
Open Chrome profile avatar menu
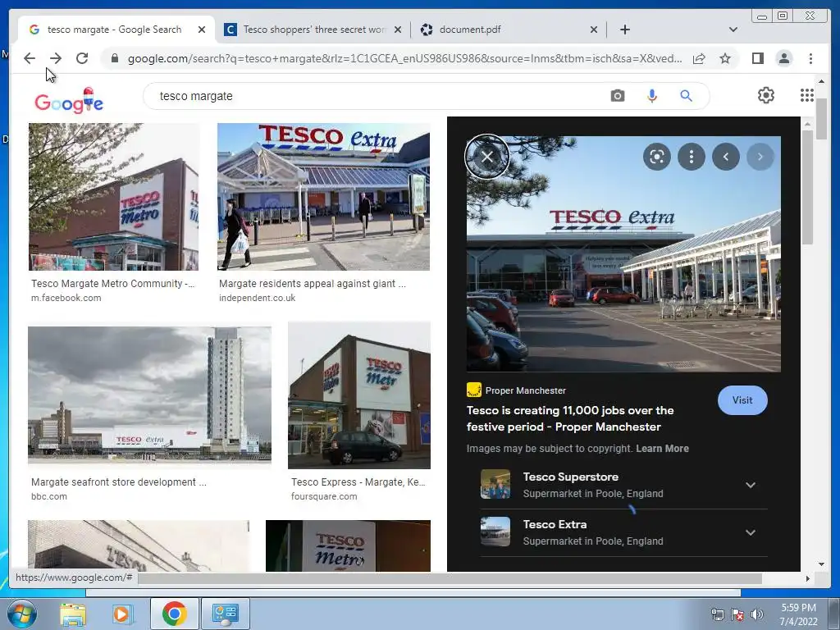tap(784, 58)
